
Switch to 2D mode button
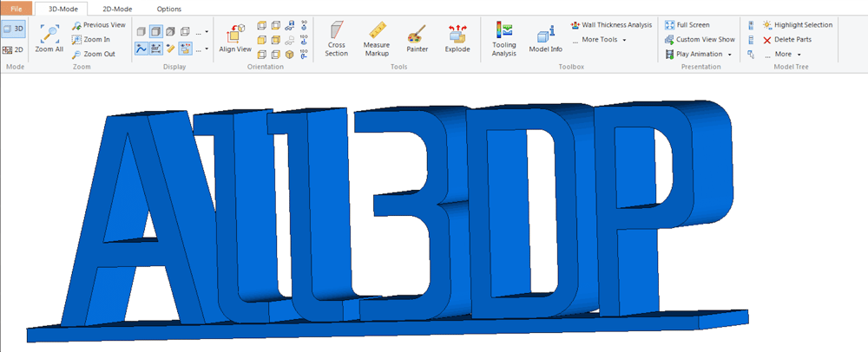pos(13,49)
